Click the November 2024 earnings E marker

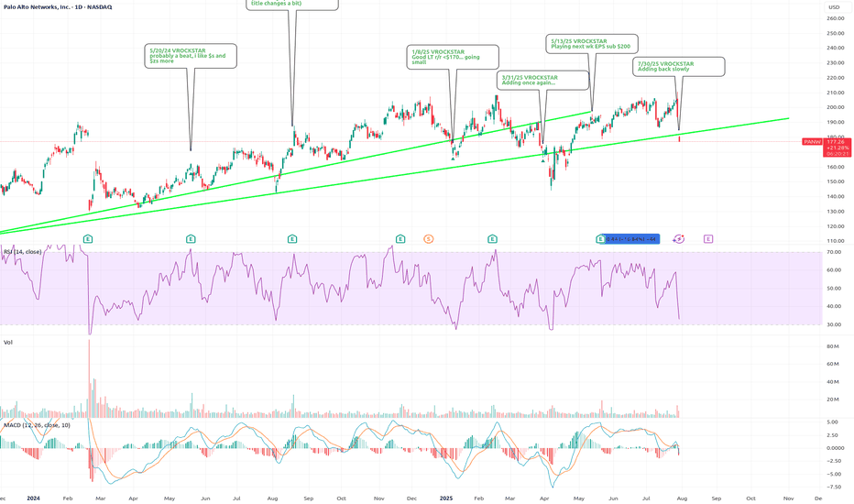pos(400,238)
